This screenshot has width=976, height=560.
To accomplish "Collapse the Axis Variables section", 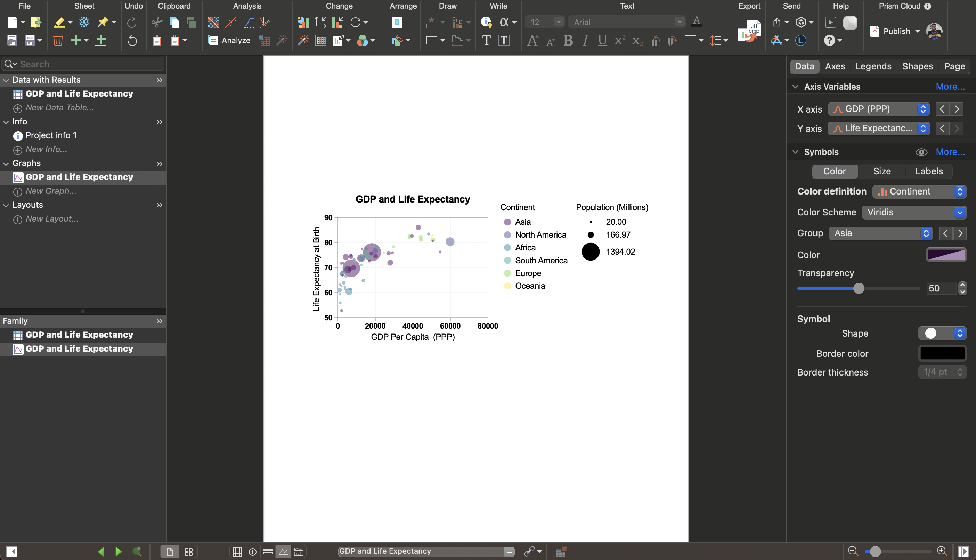I will [795, 87].
